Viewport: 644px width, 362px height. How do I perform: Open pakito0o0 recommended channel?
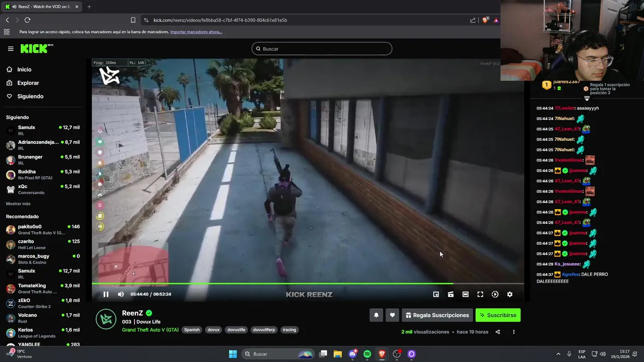coord(43,229)
